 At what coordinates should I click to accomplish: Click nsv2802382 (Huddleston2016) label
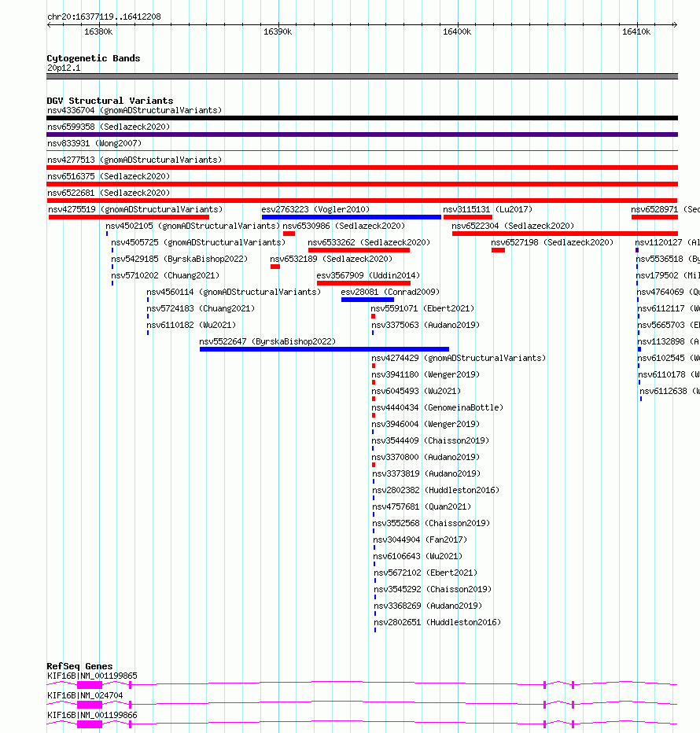coord(436,490)
